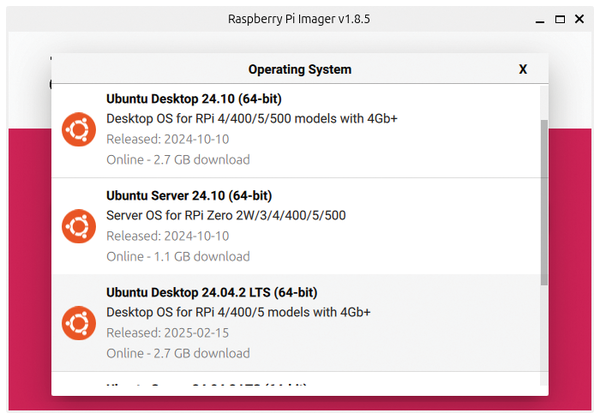Choose Ubuntu Server 24.10 (64-bit) title
Viewport: 600px width, 419px height.
[x=188, y=195]
